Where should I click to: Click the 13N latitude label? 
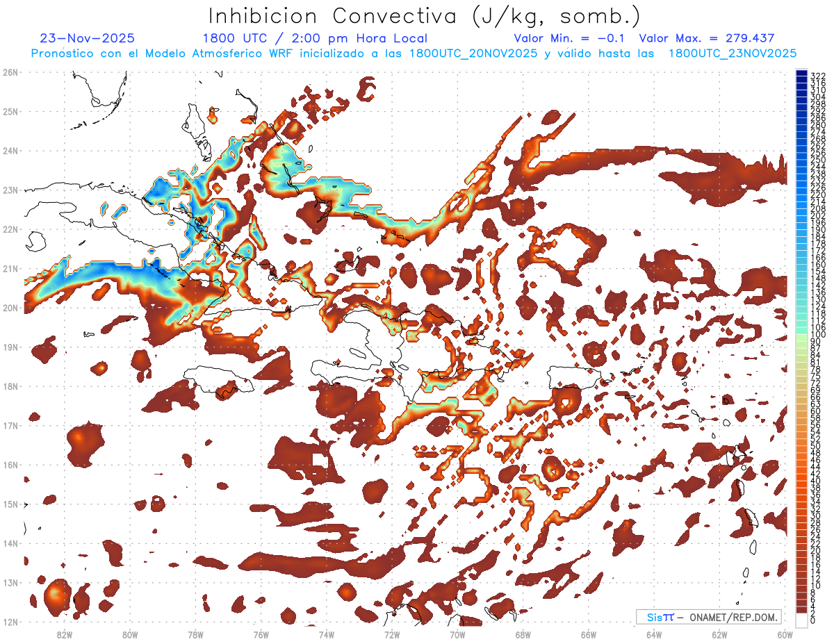10,583
